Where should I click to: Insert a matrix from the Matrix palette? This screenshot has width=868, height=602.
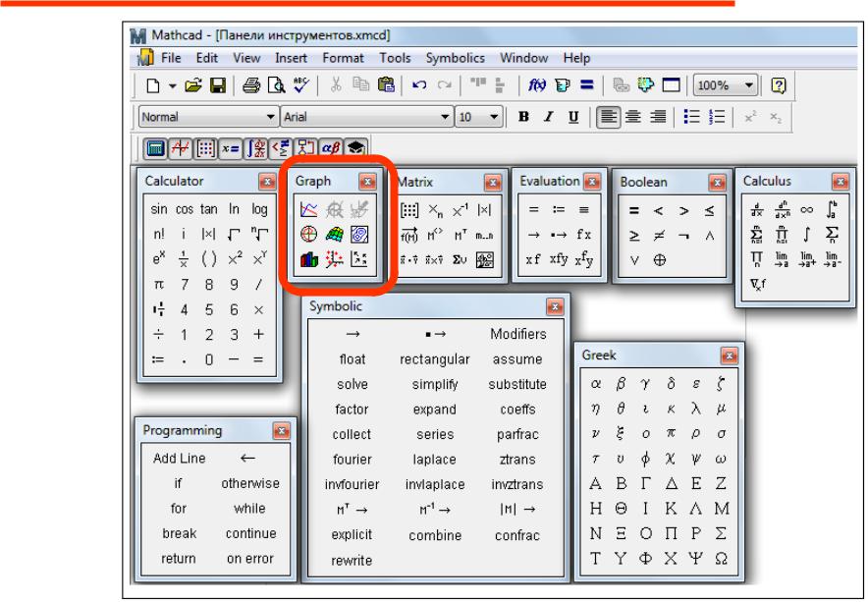click(409, 210)
